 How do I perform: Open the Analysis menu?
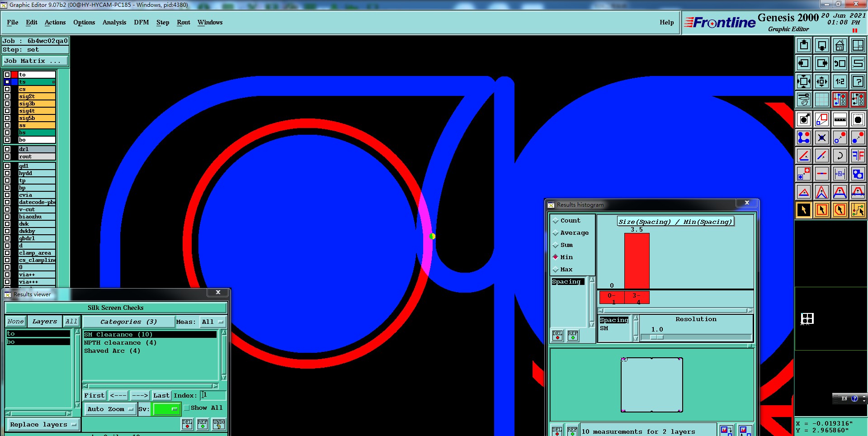pyautogui.click(x=114, y=22)
